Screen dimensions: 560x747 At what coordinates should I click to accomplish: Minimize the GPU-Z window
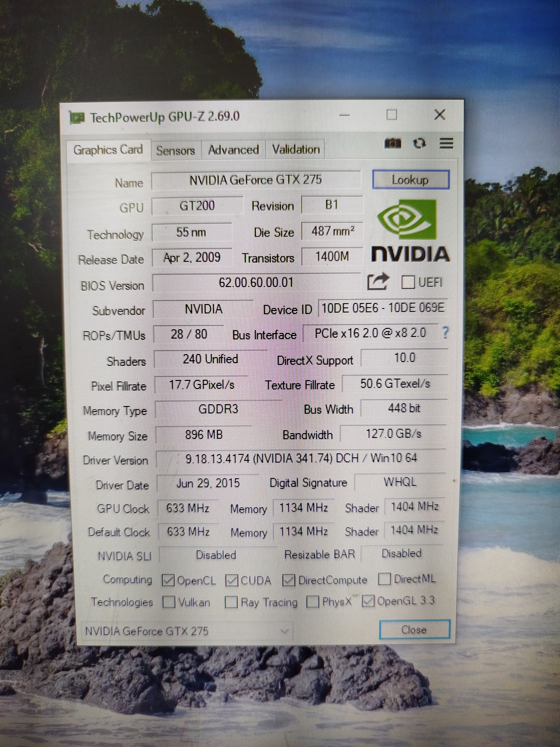tap(344, 115)
